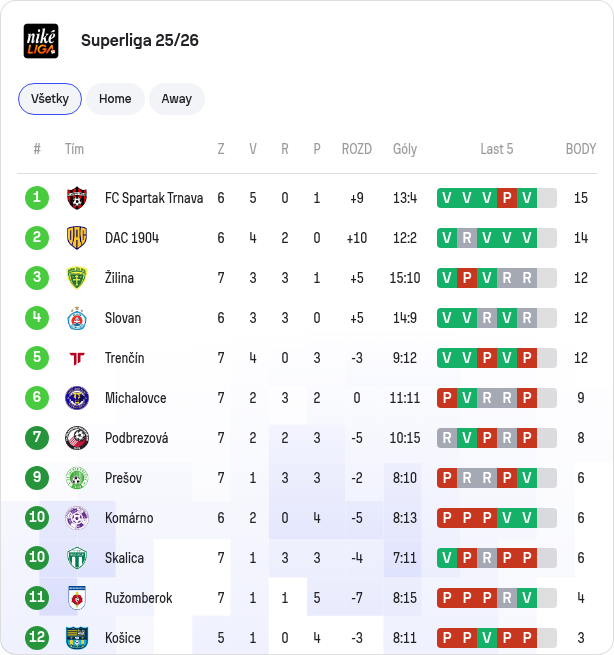This screenshot has height=655, width=614.
Task: Sort by the BODY column header
Action: (x=581, y=149)
